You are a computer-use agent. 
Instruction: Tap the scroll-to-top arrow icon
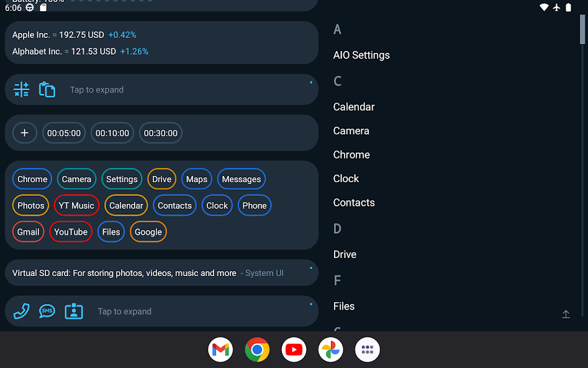tap(566, 314)
